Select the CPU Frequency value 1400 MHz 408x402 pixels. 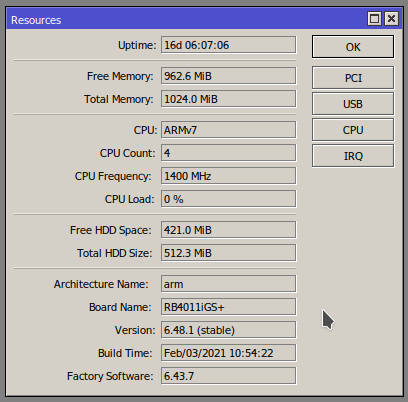pyautogui.click(x=229, y=176)
